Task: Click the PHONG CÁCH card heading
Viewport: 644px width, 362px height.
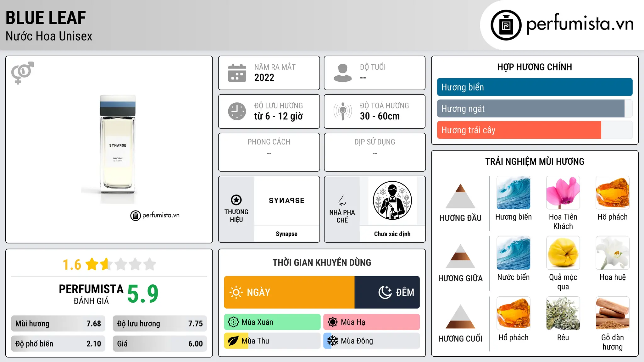Action: click(269, 142)
